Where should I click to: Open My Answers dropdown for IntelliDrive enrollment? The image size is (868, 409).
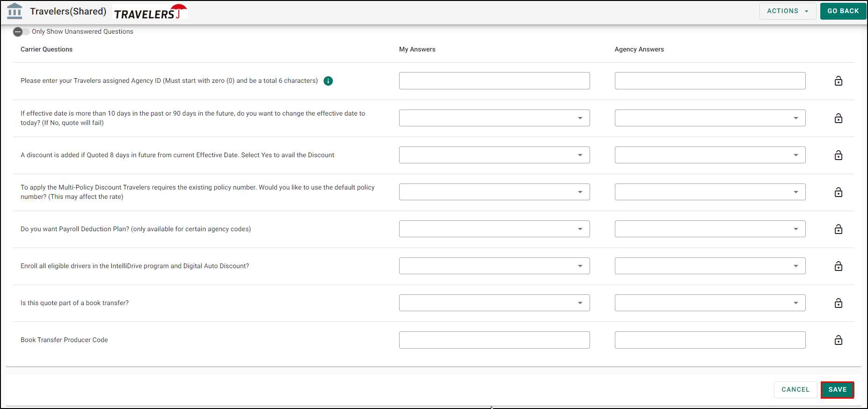pyautogui.click(x=494, y=266)
